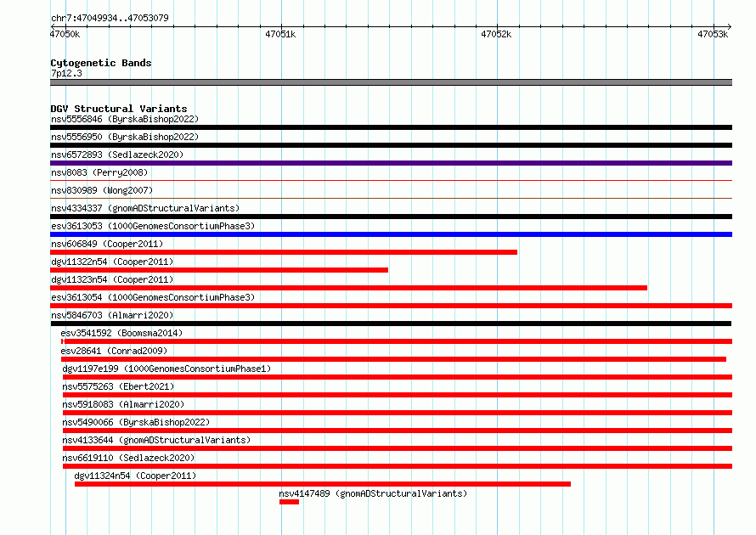Click the Cytogenetic Bands track title
The image size is (756, 535).
[101, 63]
